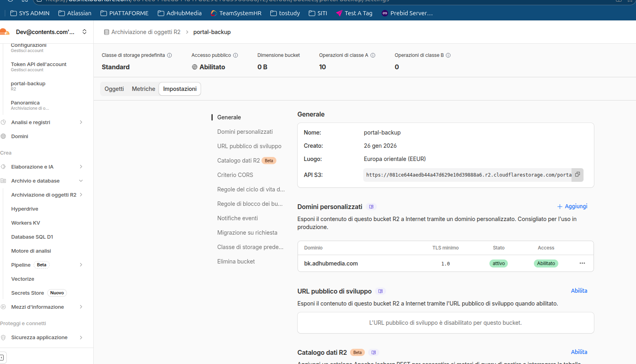
Task: Open docs icon beside Domini personalizzati heading
Action: tap(371, 207)
